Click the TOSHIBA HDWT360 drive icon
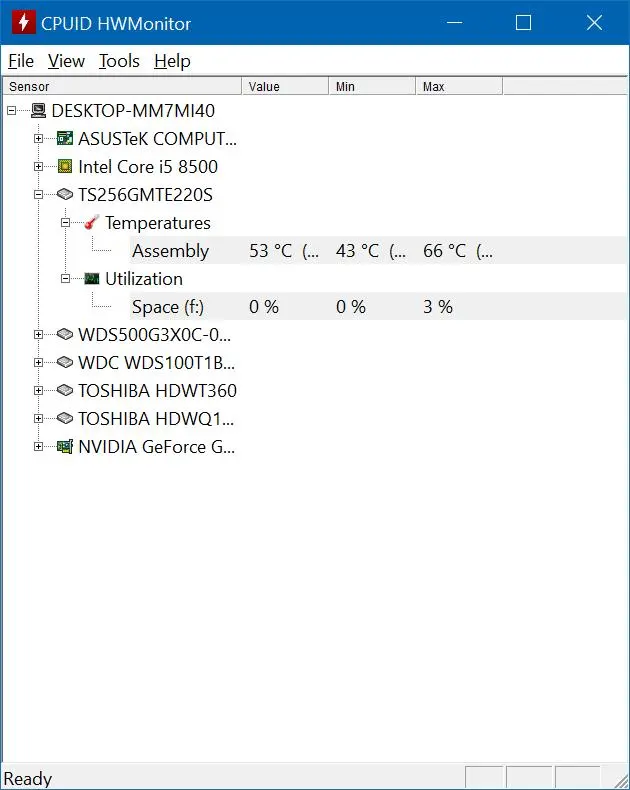 tap(65, 390)
